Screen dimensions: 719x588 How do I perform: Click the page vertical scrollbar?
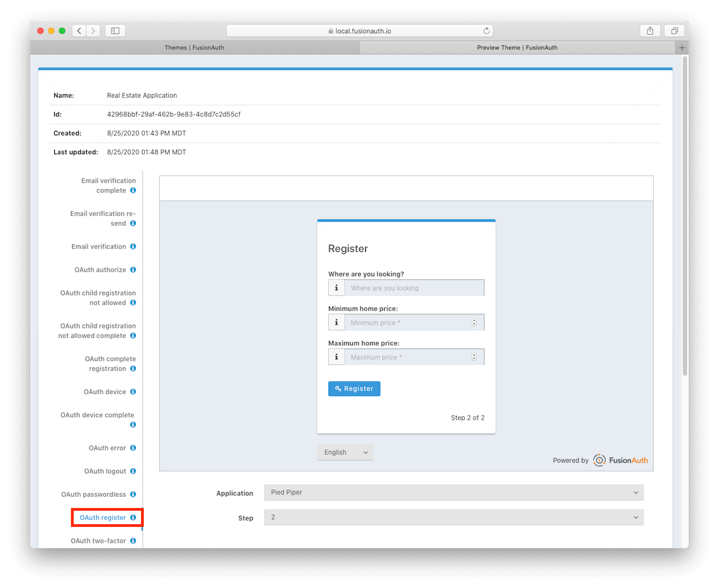(685, 216)
